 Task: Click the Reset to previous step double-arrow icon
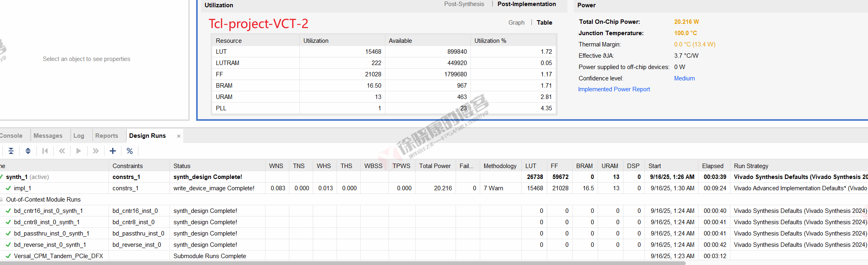62,151
